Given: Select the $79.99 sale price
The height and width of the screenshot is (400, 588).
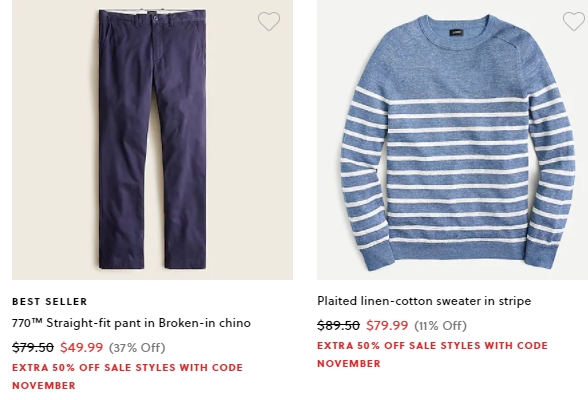Looking at the screenshot, I should [x=387, y=325].
